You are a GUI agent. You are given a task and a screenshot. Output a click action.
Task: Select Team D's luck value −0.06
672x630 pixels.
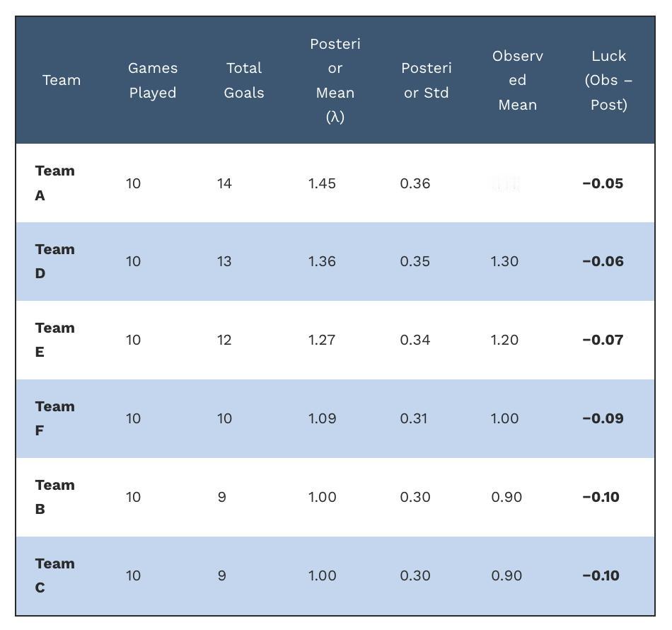pos(603,261)
